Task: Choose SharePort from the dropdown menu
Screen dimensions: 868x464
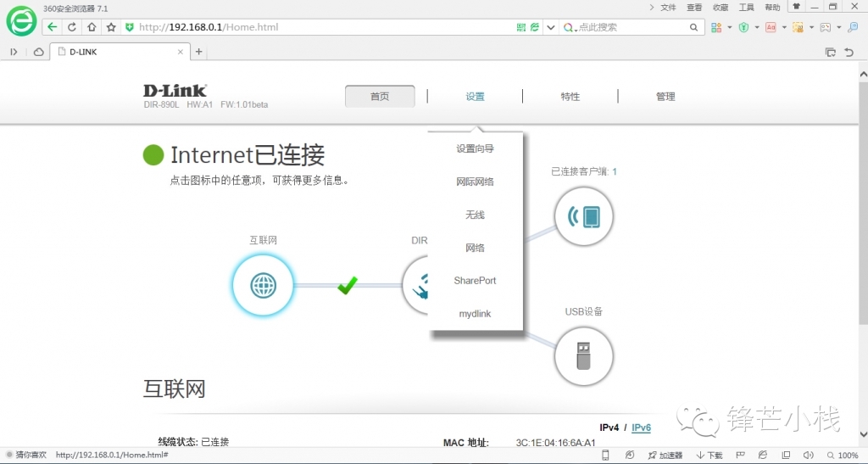Action: tap(475, 281)
